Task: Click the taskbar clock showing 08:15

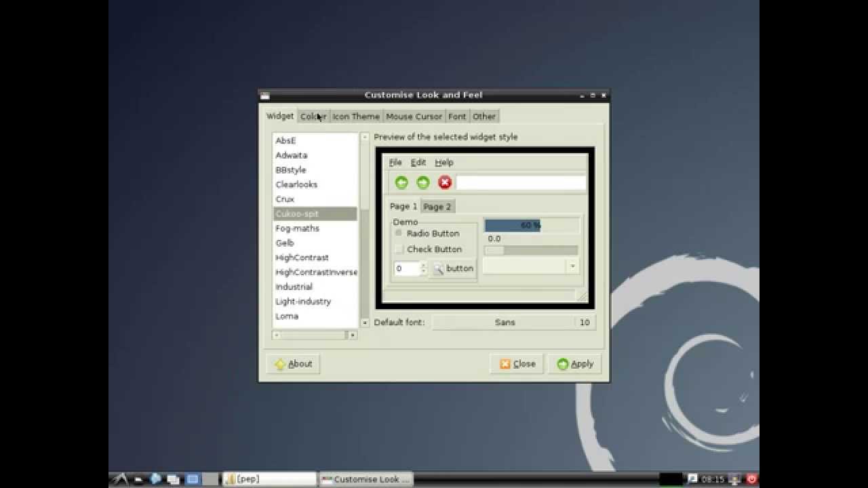Action: pyautogui.click(x=713, y=479)
